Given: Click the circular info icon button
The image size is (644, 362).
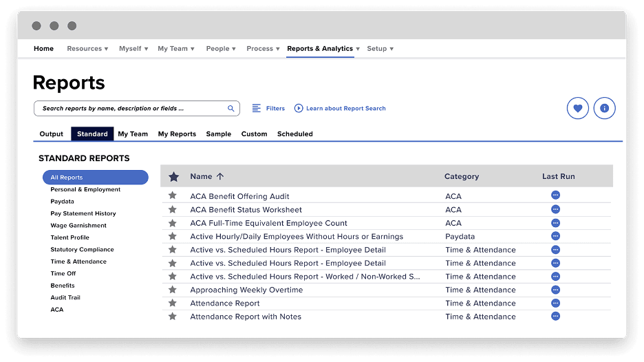Looking at the screenshot, I should coord(604,108).
